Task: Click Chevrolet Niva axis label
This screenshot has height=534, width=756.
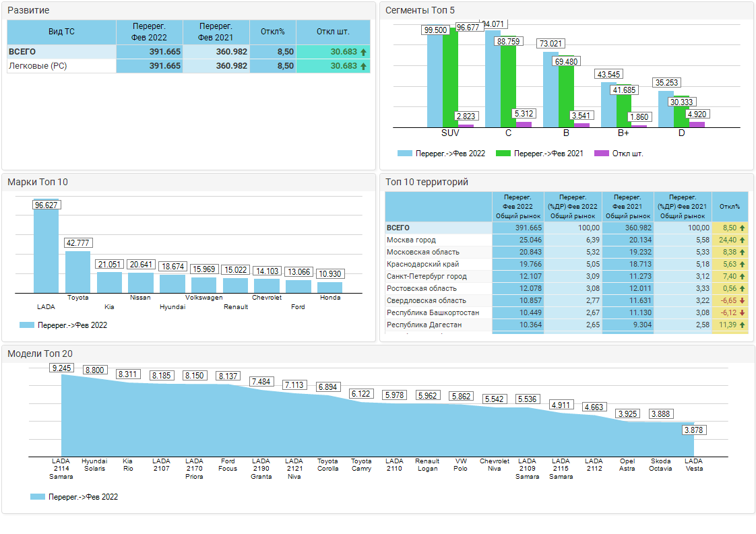Action: (494, 465)
